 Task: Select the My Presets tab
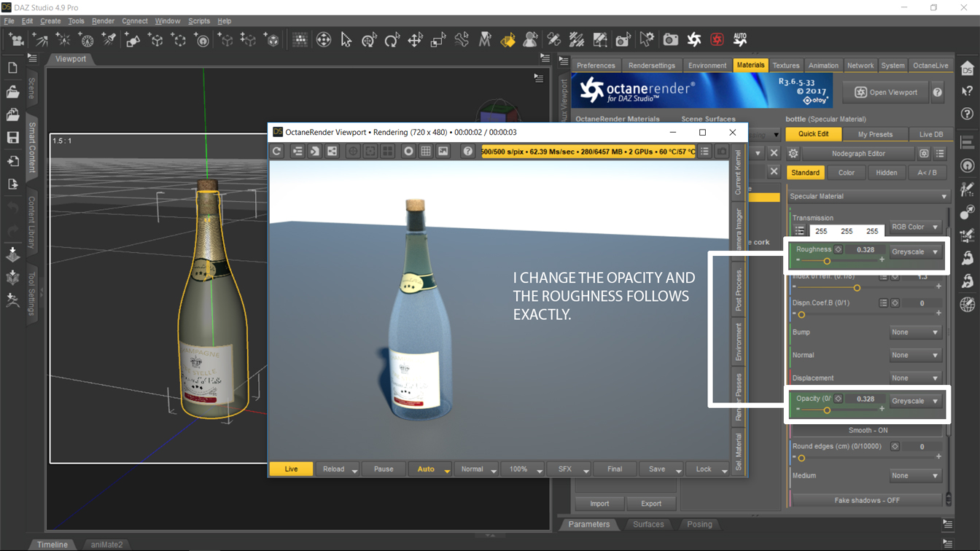(x=875, y=134)
